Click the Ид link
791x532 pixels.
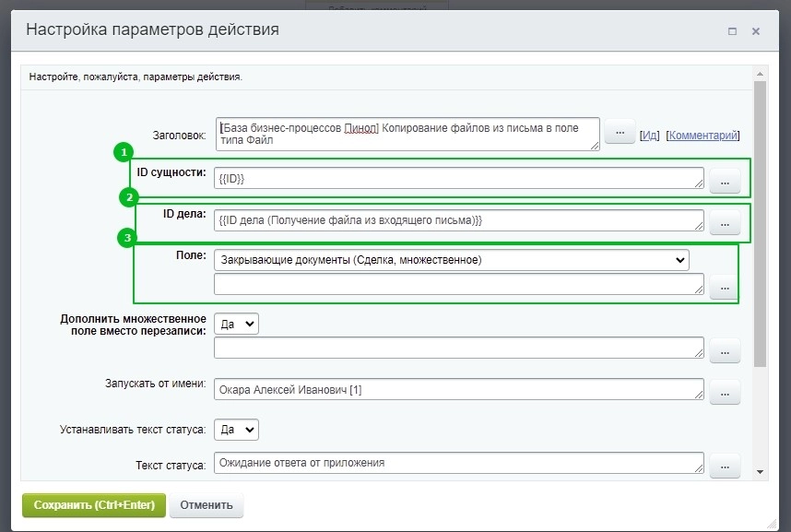tap(650, 136)
